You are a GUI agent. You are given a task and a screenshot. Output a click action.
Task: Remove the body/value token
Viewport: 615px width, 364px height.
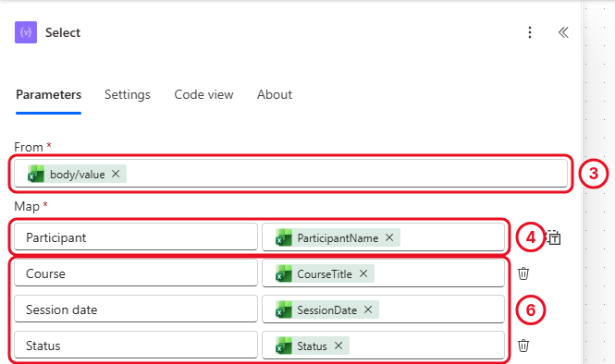(116, 174)
